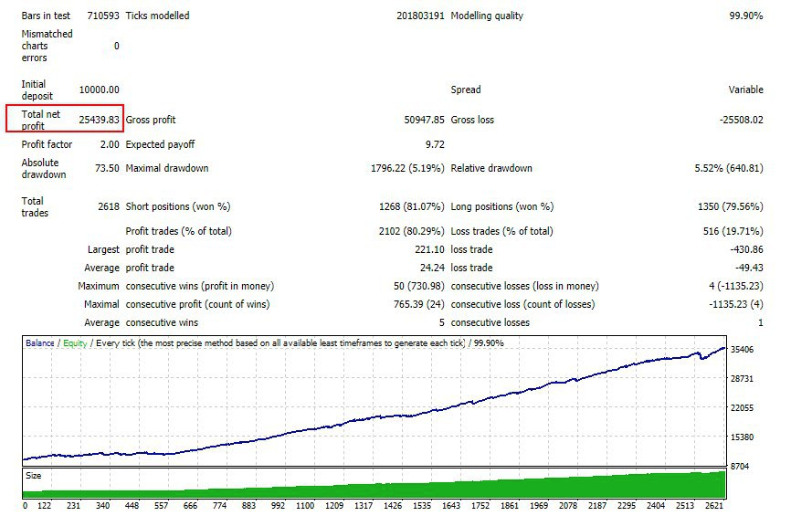Click the Expected payoff value 9.72
The width and height of the screenshot is (812, 516).
tap(435, 144)
